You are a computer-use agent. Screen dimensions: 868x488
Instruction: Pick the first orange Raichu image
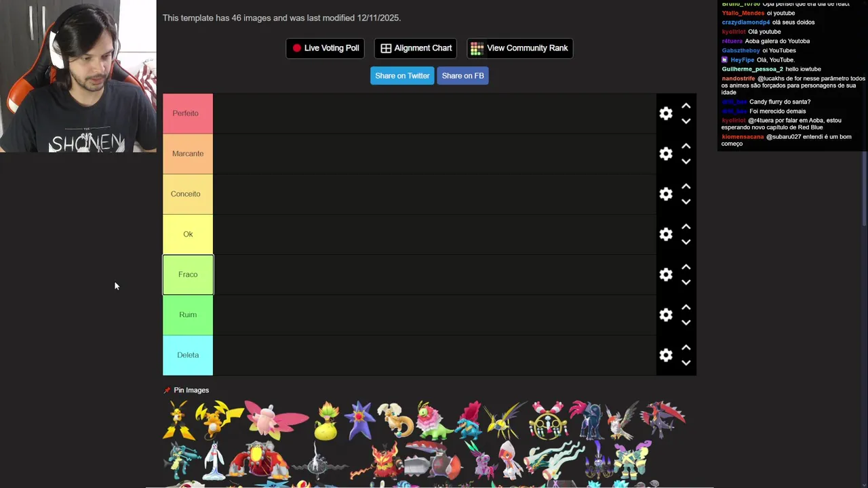tap(179, 420)
